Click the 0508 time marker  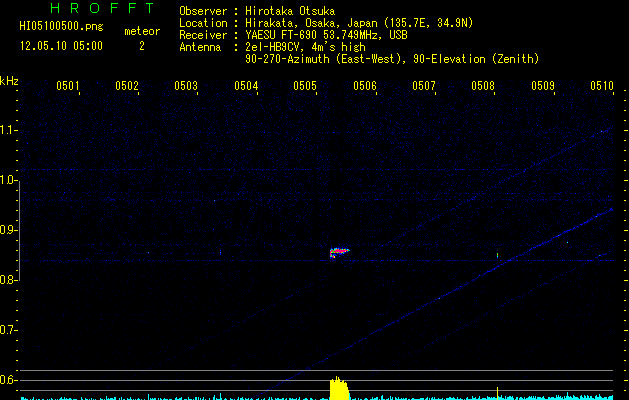[483, 86]
